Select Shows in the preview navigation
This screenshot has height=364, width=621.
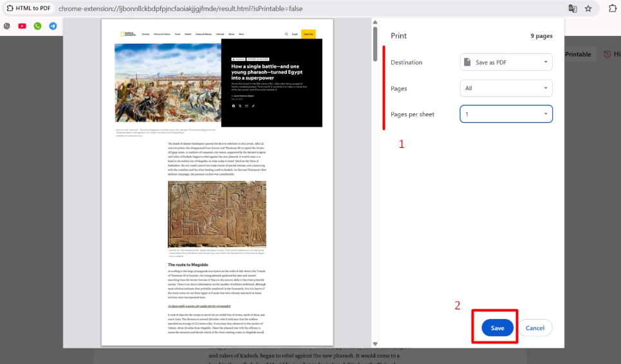[231, 34]
